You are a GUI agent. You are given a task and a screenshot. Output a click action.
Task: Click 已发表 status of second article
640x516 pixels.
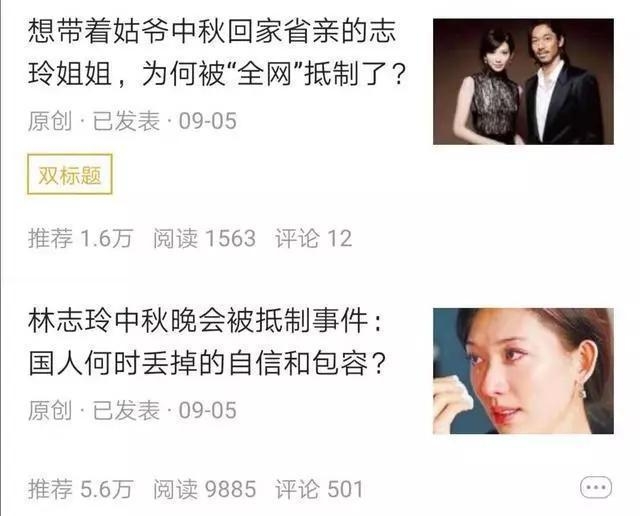click(x=126, y=410)
